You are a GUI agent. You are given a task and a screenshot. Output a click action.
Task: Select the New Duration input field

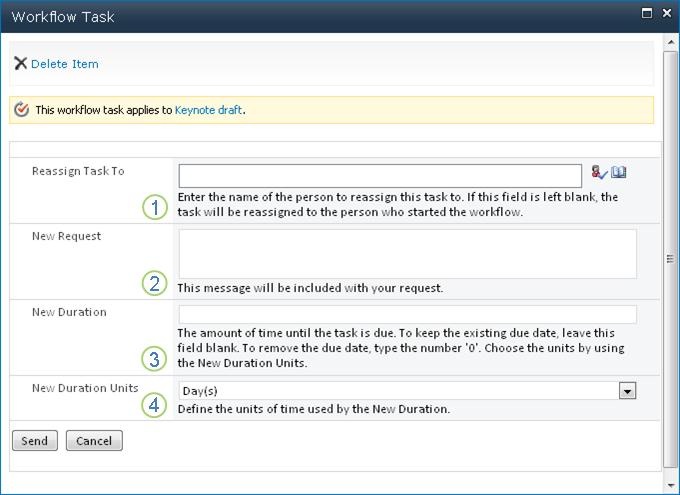(407, 314)
